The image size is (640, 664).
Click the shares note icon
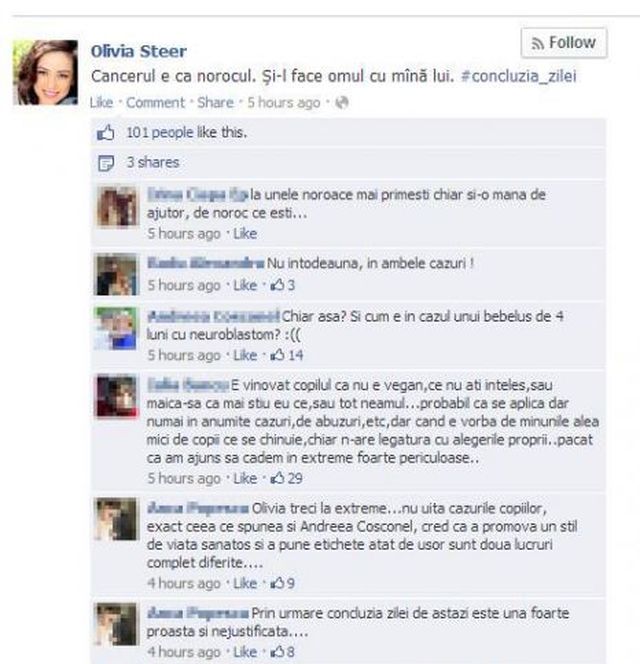pyautogui.click(x=106, y=163)
